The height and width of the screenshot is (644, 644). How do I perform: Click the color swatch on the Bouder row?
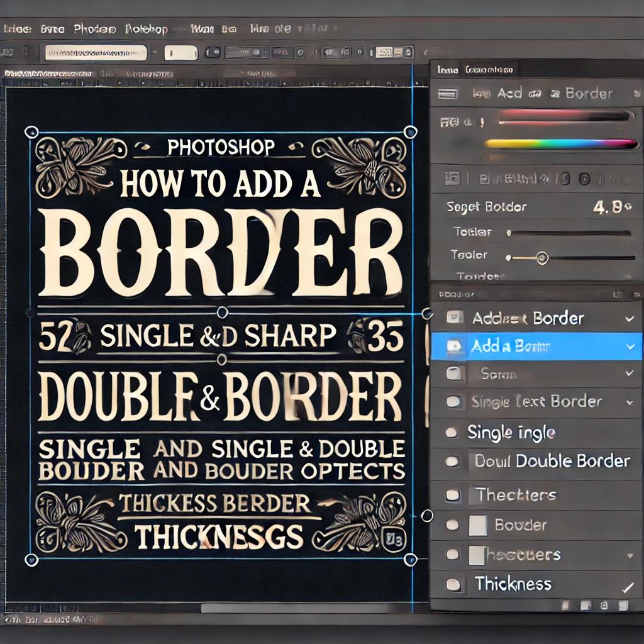[x=478, y=525]
